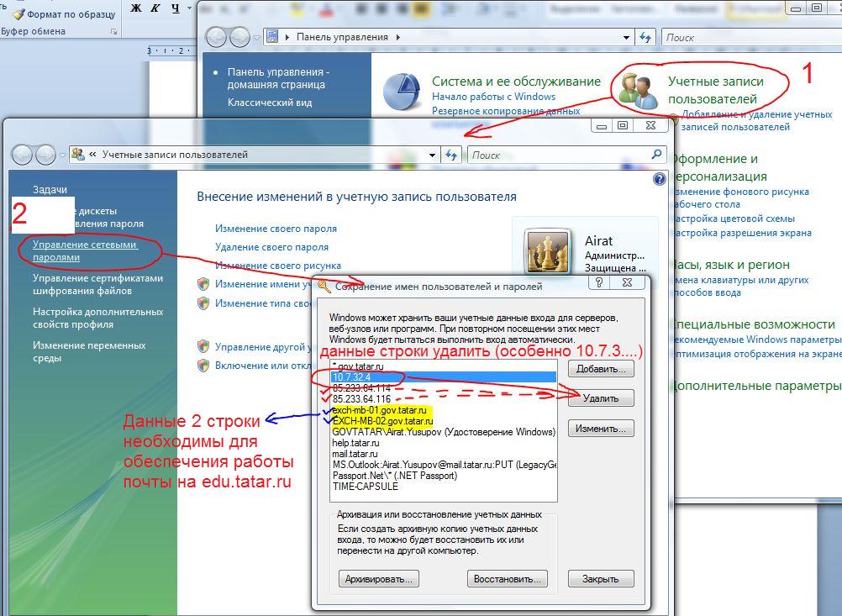Click back arrow in User Accounts window
Viewport: 842px width, 616px height.
(x=23, y=155)
